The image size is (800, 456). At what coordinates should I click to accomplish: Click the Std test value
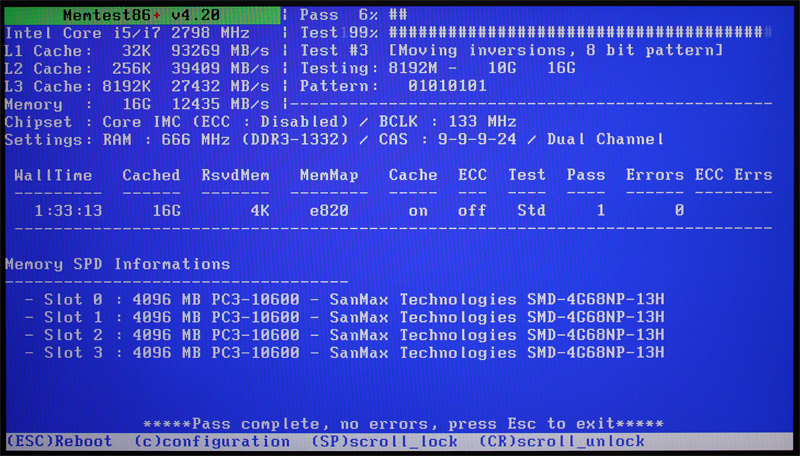531,210
